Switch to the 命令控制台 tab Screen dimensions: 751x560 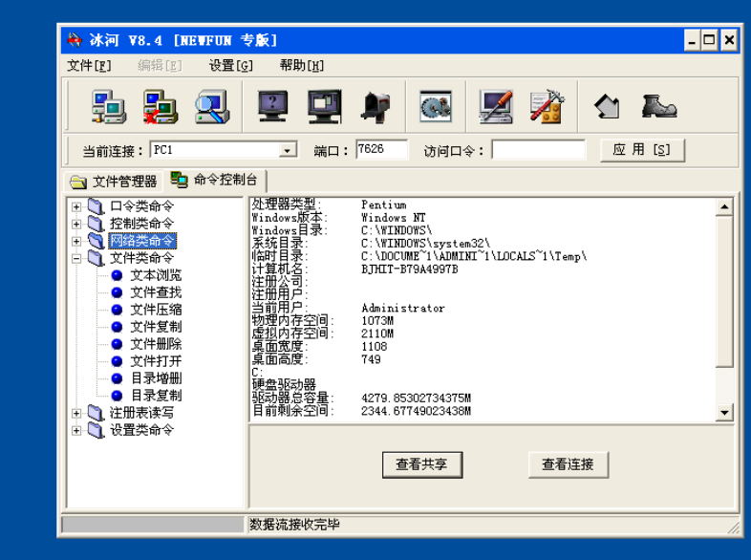pyautogui.click(x=214, y=180)
